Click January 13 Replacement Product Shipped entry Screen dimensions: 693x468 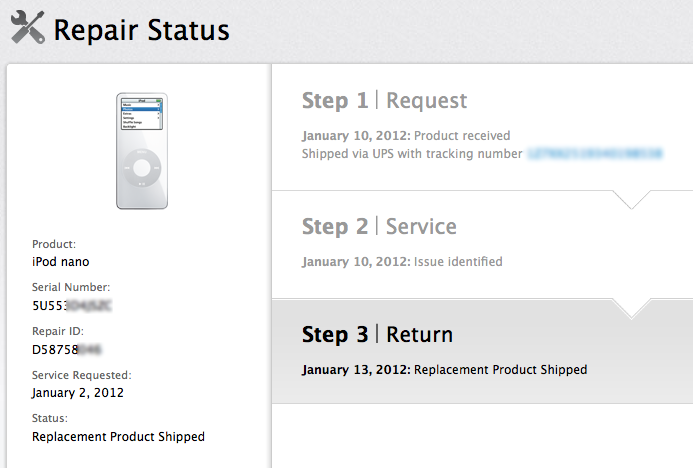pos(444,370)
